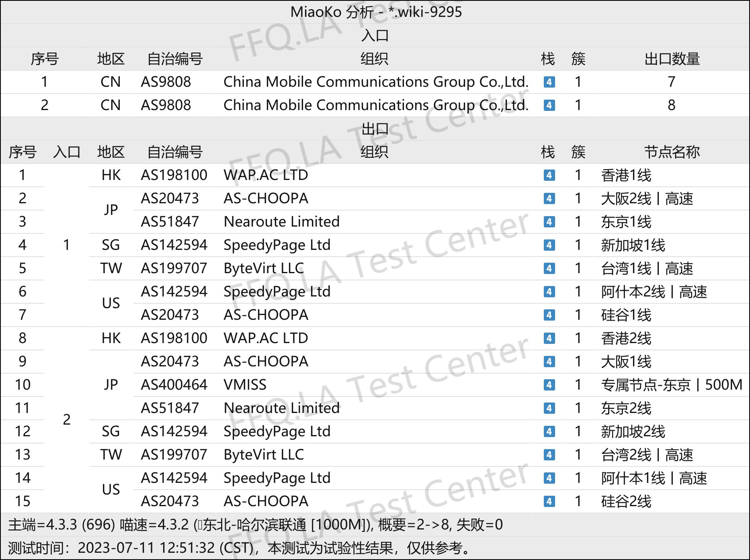
Task: Click node name 专属节点-东京 | 500M
Action: [672, 385]
